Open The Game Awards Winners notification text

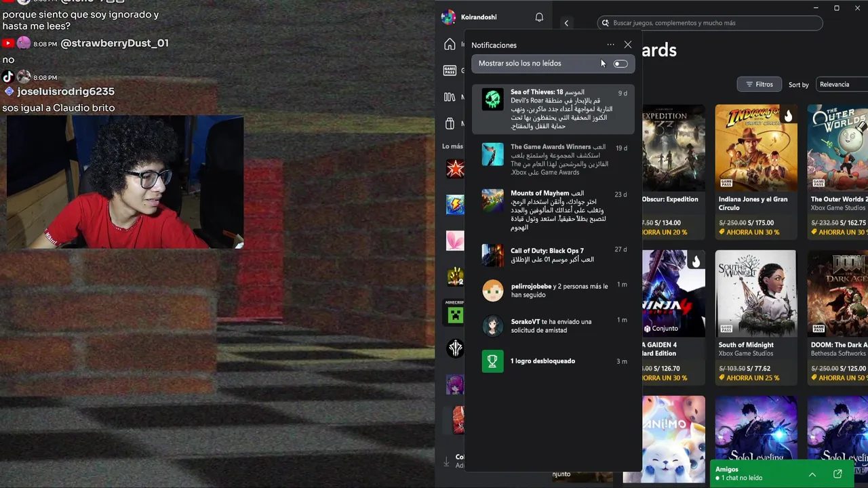tap(559, 160)
